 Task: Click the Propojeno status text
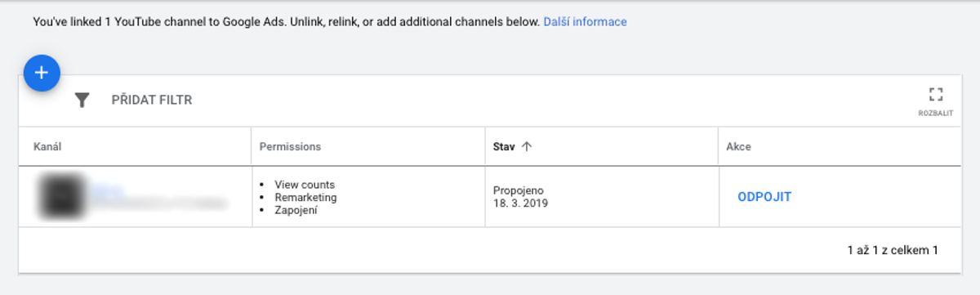(519, 190)
